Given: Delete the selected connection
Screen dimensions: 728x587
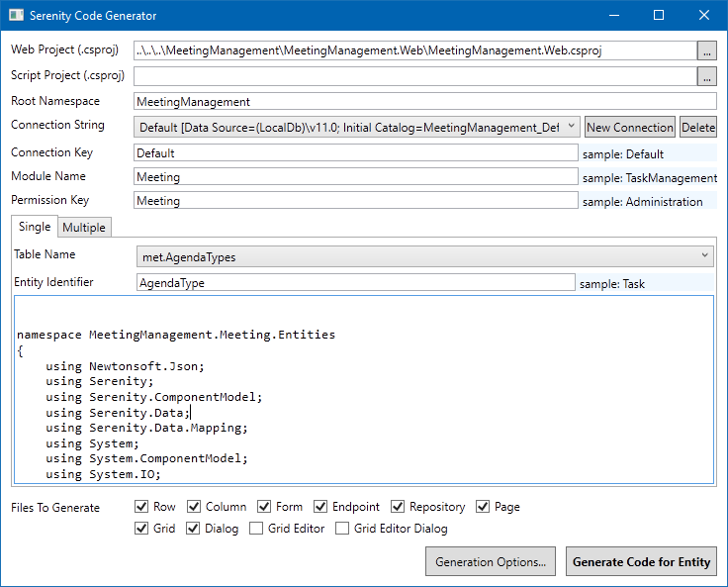Looking at the screenshot, I should 697,127.
